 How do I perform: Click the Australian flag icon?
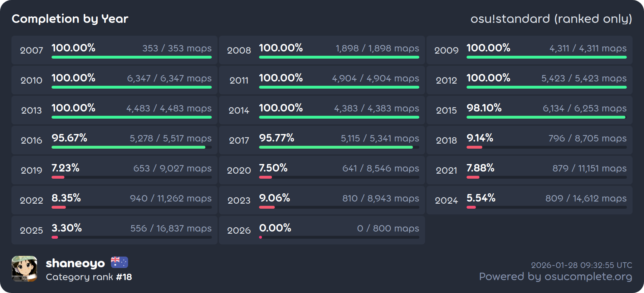click(119, 262)
